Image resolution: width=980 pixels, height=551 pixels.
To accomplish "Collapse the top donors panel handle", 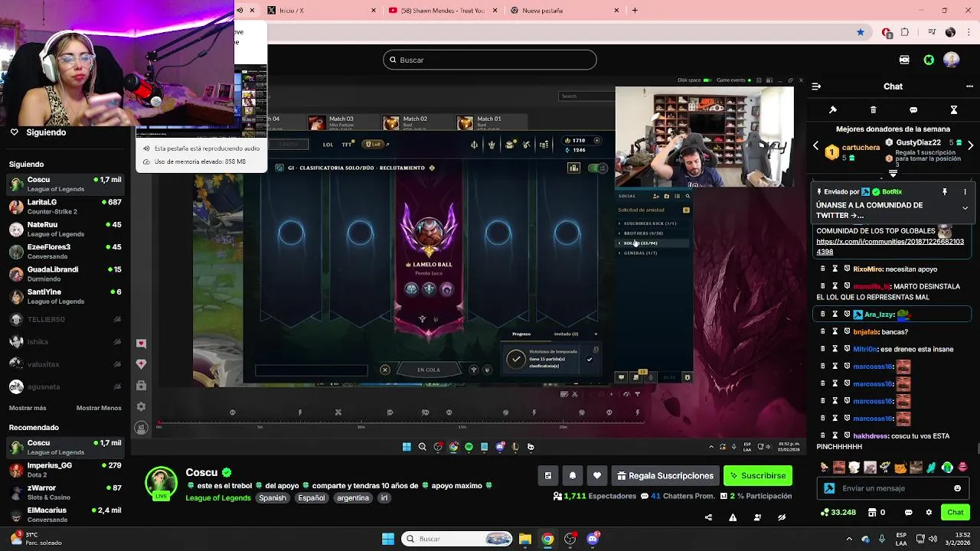I will coord(893,174).
